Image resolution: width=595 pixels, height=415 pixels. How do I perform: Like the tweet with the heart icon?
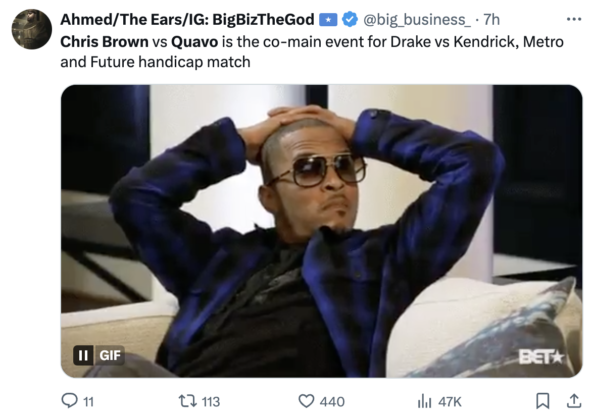click(x=306, y=401)
